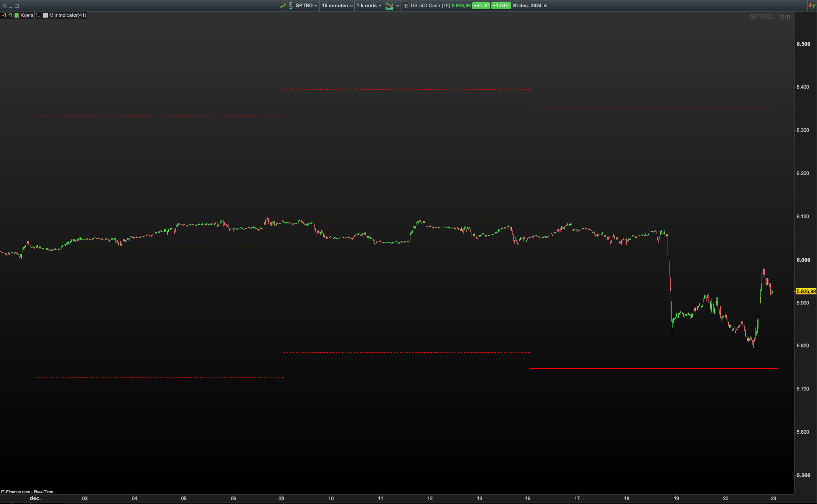817x504 pixels.
Task: Toggle the MijnIndicator(41) label
Action: coord(67,15)
